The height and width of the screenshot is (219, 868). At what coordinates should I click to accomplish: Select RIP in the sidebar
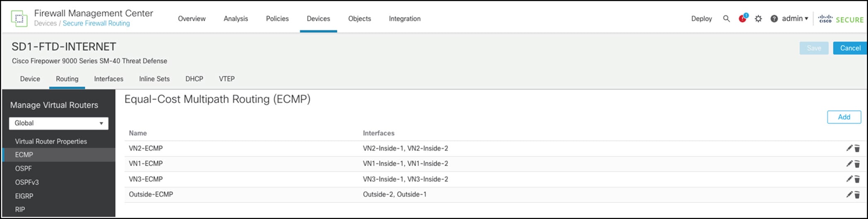(20, 209)
